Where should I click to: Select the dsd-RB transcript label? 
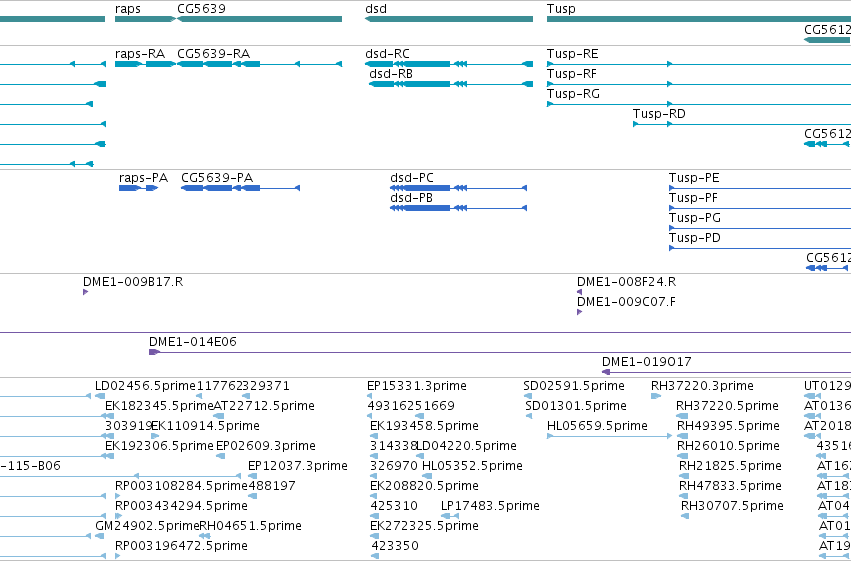(391, 74)
